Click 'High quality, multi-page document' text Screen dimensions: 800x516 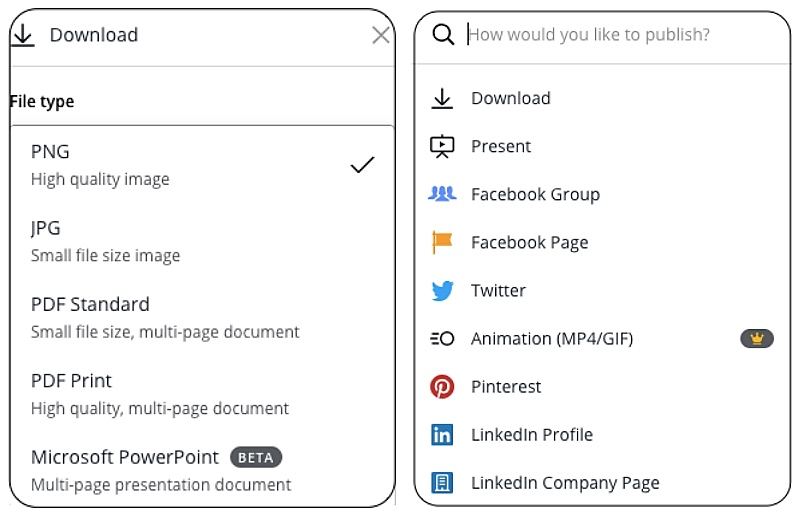pyautogui.click(x=160, y=409)
